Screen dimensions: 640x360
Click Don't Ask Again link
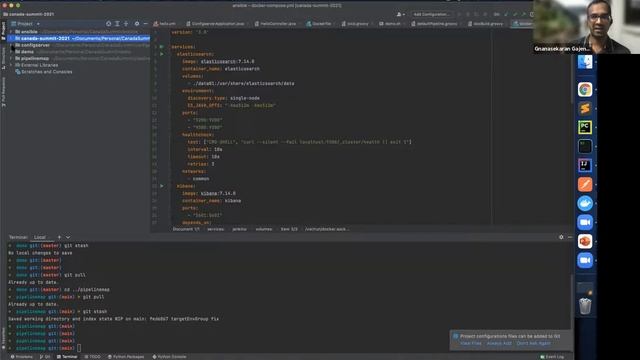[533, 343]
